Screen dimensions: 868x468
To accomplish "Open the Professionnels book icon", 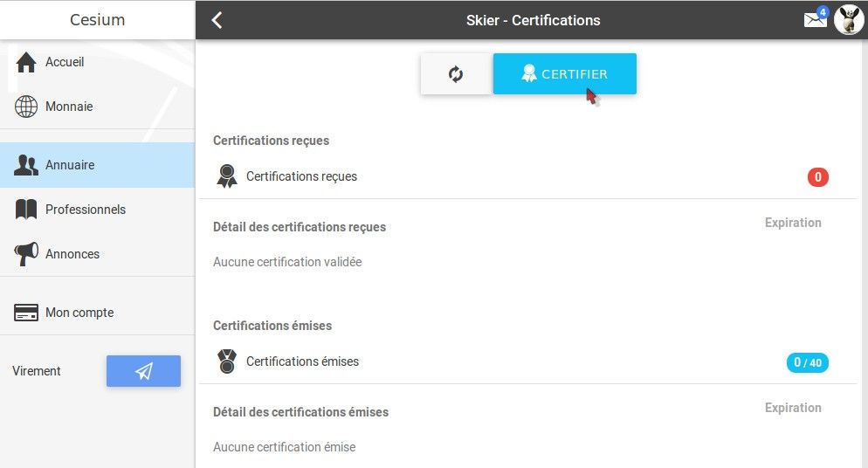I will click(x=26, y=209).
